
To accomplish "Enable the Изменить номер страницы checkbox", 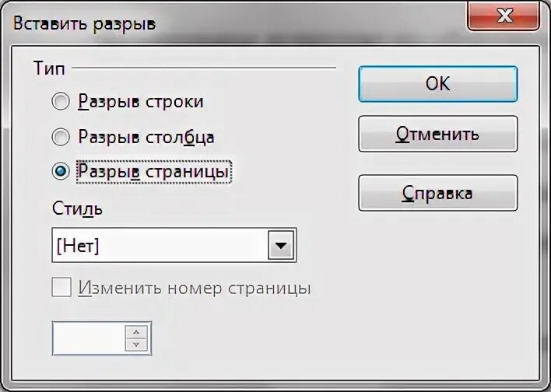I will click(61, 287).
